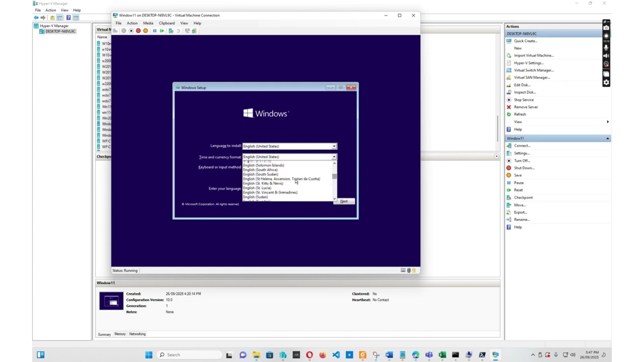The image size is (644, 362).
Task: Click Stop Service action
Action: [524, 100]
